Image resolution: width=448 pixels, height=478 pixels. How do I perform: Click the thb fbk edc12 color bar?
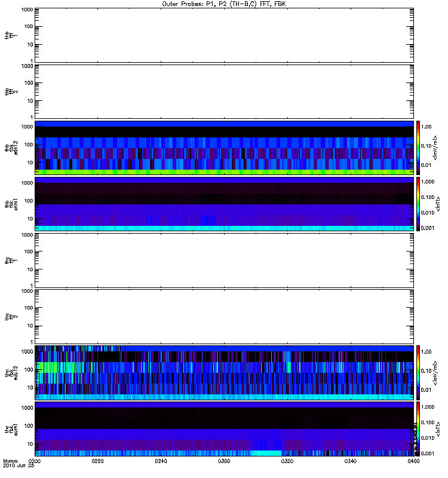point(418,148)
